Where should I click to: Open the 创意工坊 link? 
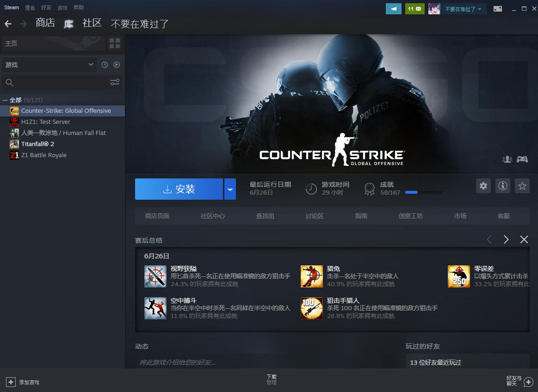click(x=411, y=216)
